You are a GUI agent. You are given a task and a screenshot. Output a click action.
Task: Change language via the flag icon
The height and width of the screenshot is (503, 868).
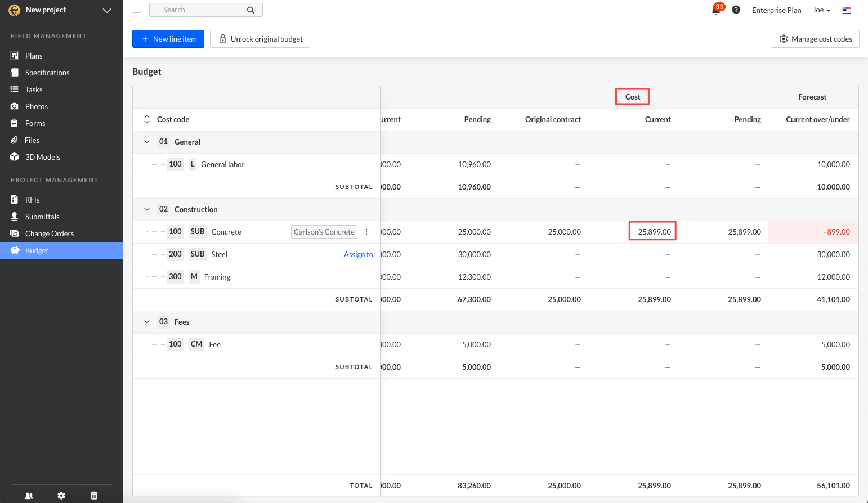point(846,10)
